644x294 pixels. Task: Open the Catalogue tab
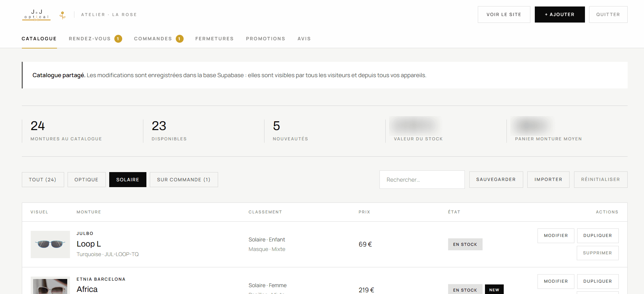(x=39, y=39)
